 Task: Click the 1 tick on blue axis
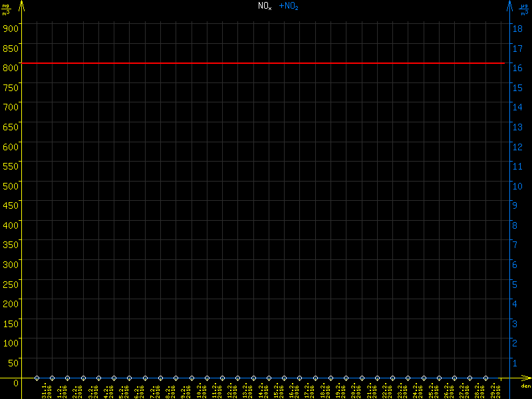click(x=514, y=363)
